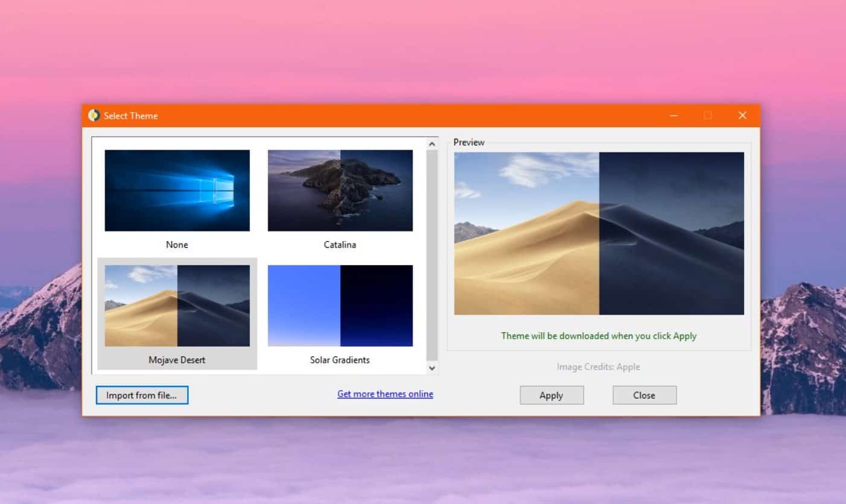Click the large Mojave preview image
The width and height of the screenshot is (846, 504).
[x=599, y=233]
